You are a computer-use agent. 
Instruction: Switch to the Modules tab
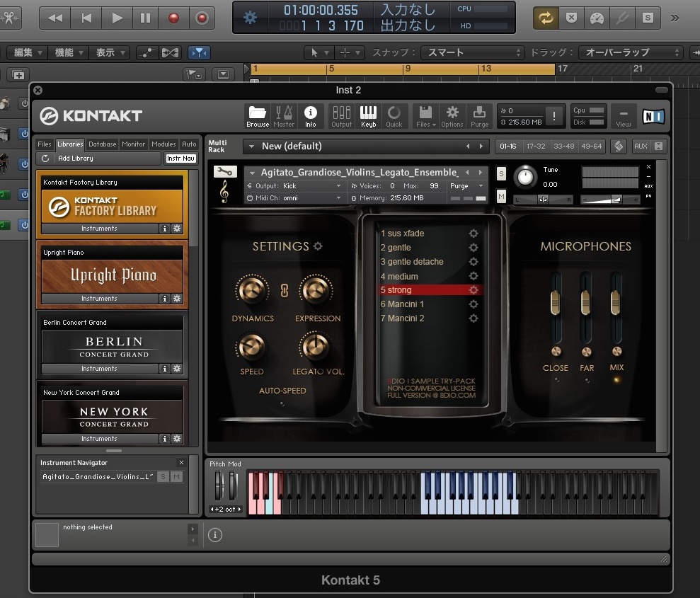(x=163, y=144)
